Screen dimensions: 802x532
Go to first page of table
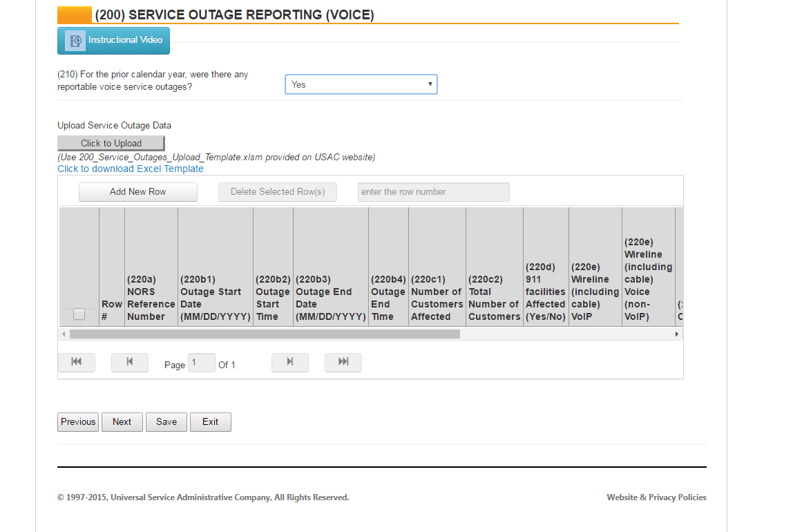click(77, 362)
